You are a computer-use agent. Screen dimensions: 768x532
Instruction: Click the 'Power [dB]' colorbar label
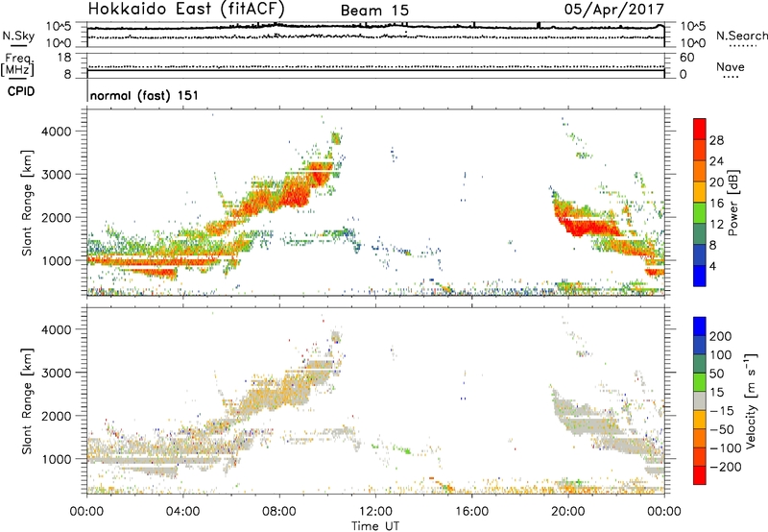(x=733, y=203)
